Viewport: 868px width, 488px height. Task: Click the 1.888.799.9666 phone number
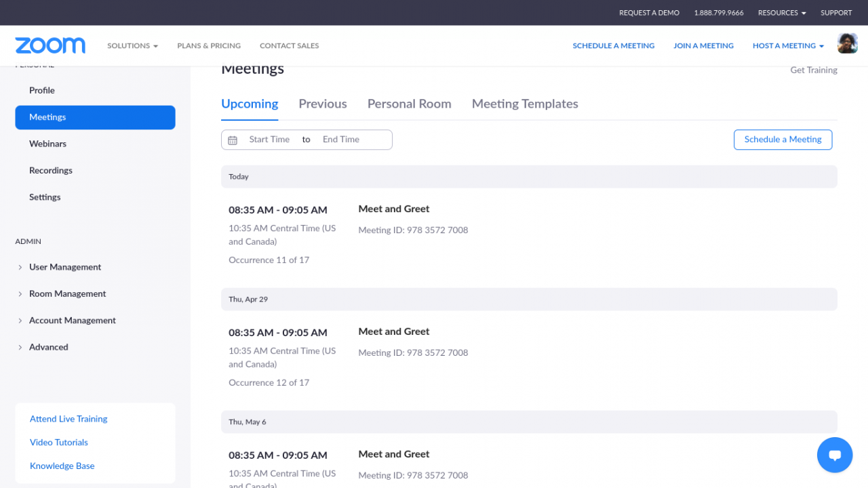[719, 13]
